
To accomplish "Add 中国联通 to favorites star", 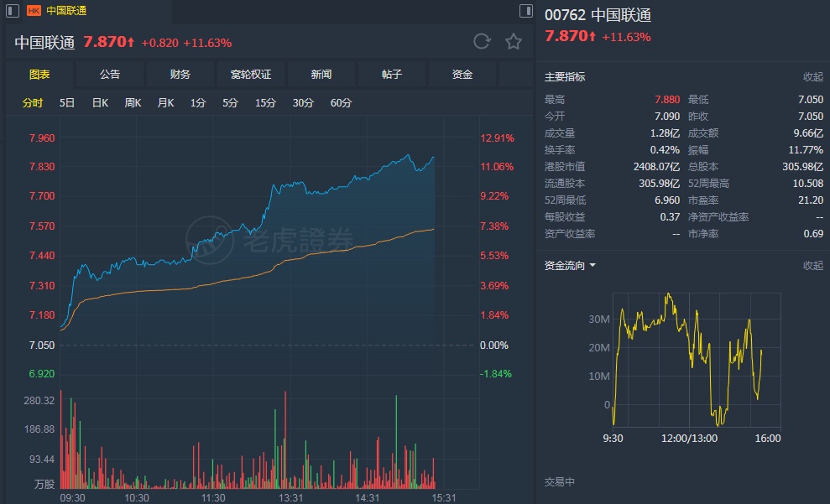I will click(x=514, y=41).
